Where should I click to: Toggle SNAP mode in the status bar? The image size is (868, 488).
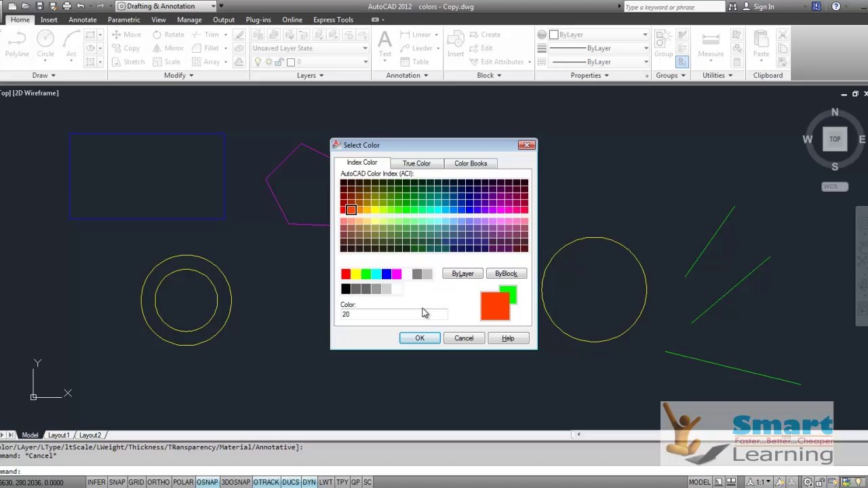coord(117,482)
